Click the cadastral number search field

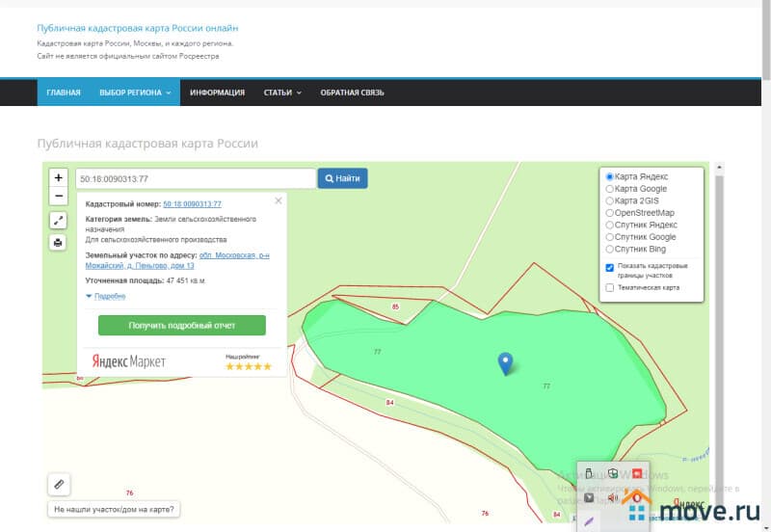click(x=196, y=178)
